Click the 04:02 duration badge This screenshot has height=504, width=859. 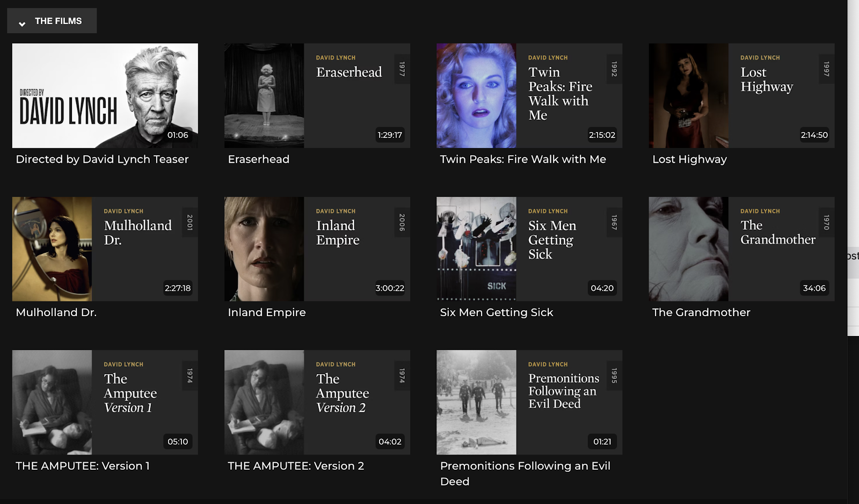pyautogui.click(x=390, y=442)
